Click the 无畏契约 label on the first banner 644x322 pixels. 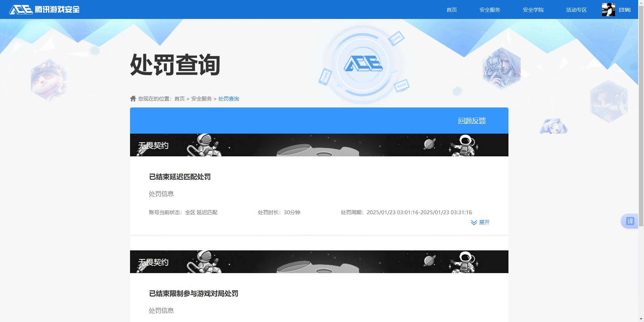pyautogui.click(x=153, y=145)
